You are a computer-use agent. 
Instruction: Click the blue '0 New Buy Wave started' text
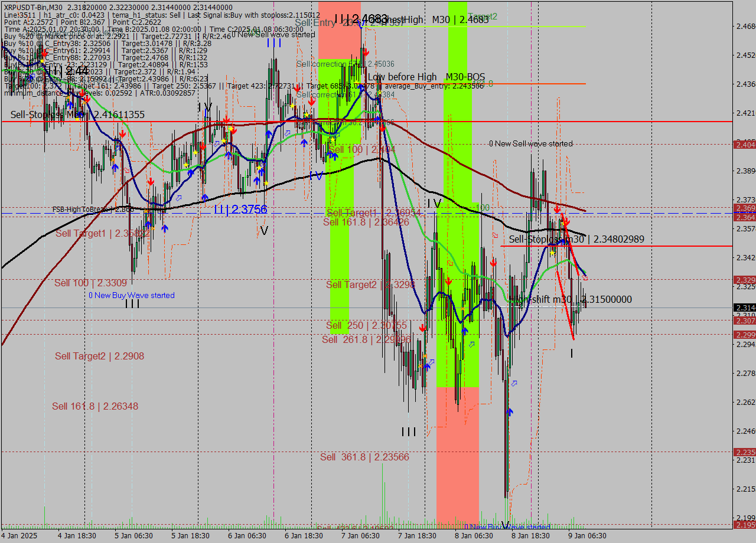pyautogui.click(x=132, y=295)
